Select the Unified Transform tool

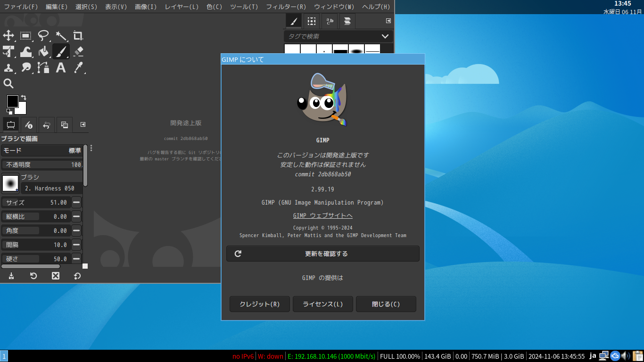[x=8, y=51]
